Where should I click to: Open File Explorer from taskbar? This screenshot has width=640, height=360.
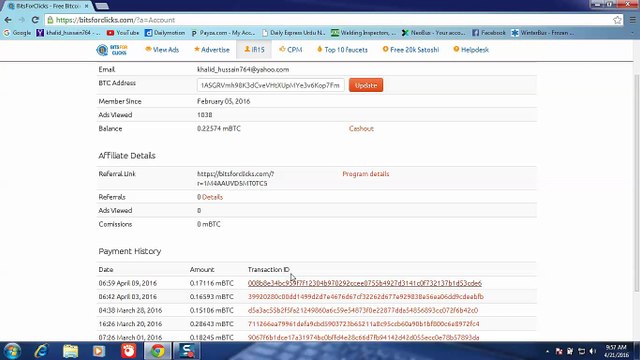tap(70, 351)
